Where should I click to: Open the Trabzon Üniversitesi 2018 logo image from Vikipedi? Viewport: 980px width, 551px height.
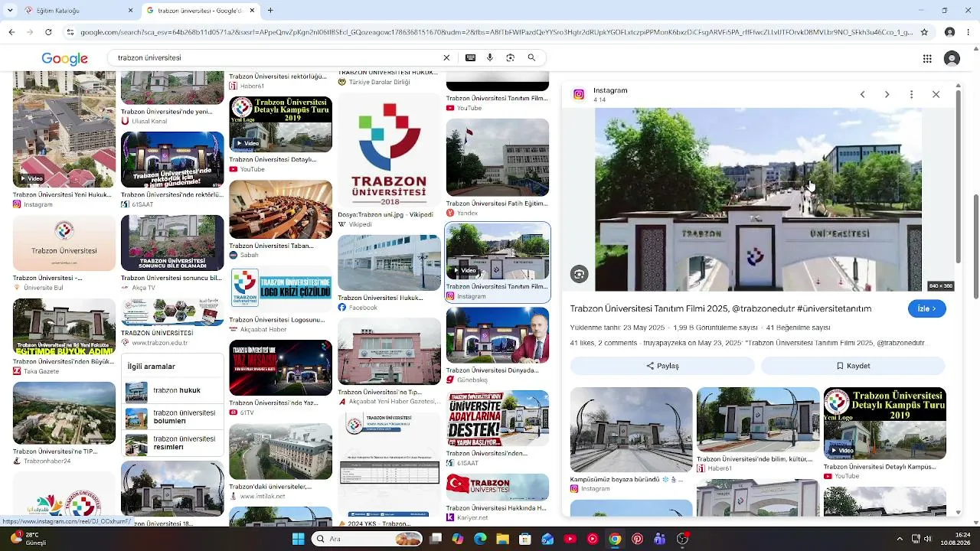click(389, 149)
